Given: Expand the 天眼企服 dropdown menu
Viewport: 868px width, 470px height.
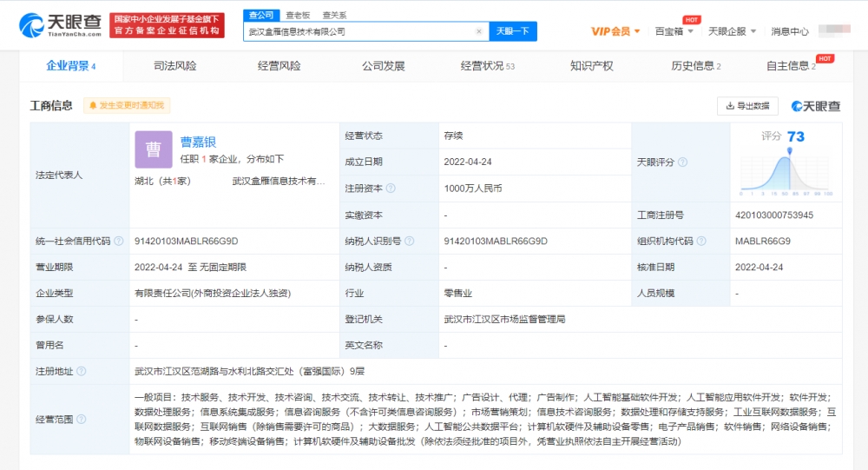Looking at the screenshot, I should [731, 31].
